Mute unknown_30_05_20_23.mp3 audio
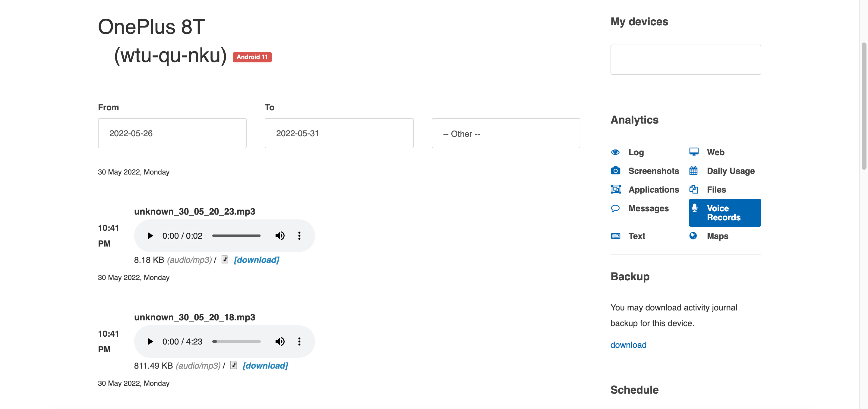 coord(279,235)
